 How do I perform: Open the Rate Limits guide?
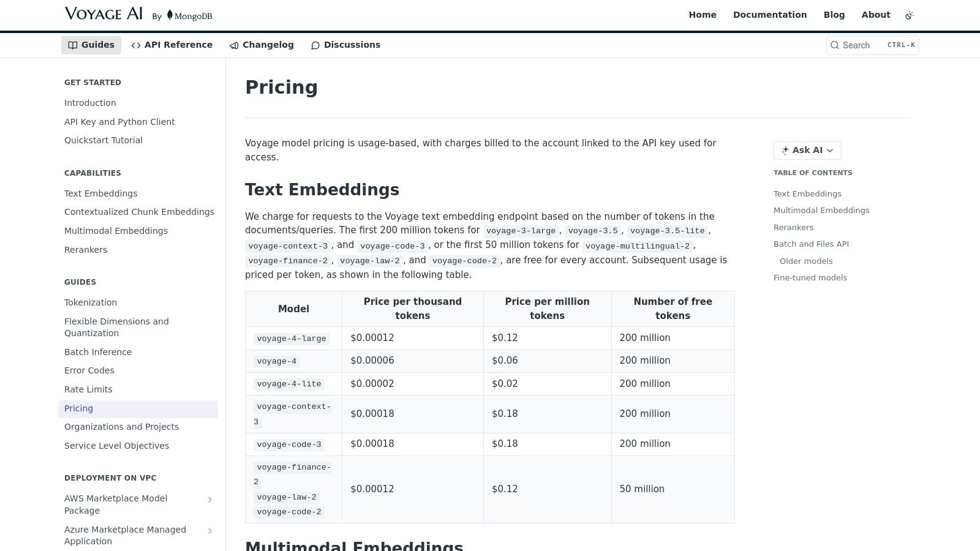pos(88,389)
